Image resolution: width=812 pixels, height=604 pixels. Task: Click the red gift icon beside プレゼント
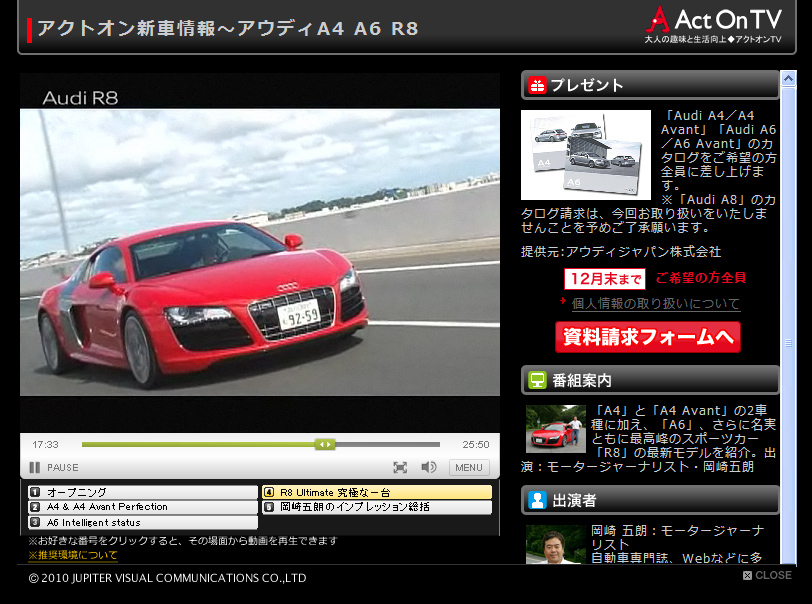point(537,85)
